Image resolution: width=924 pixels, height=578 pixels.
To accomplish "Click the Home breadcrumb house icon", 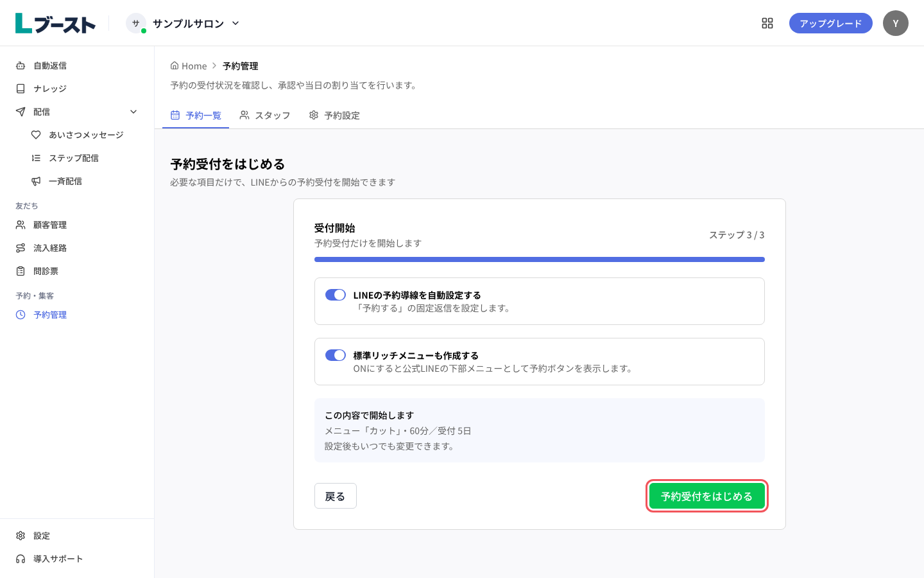I will tap(175, 66).
